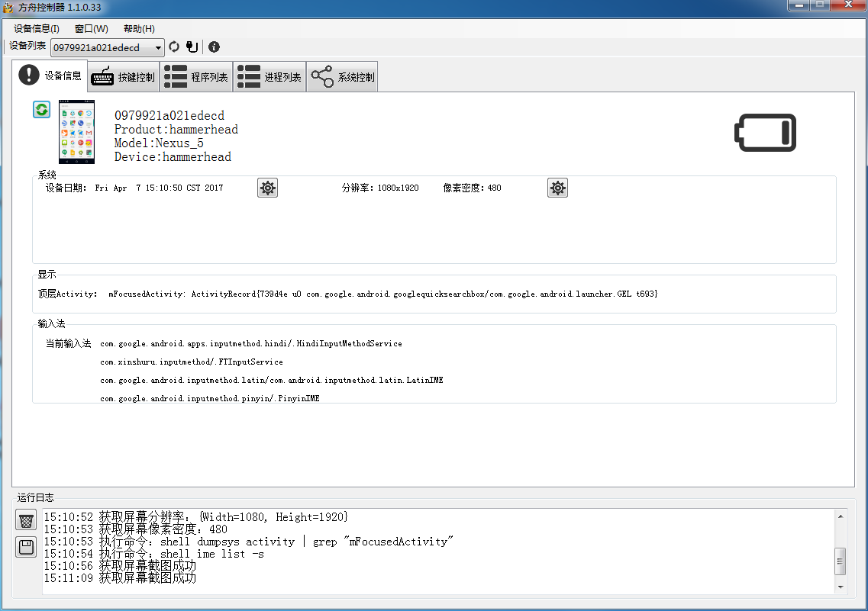Clear the run log with trash icon

pyautogui.click(x=26, y=521)
